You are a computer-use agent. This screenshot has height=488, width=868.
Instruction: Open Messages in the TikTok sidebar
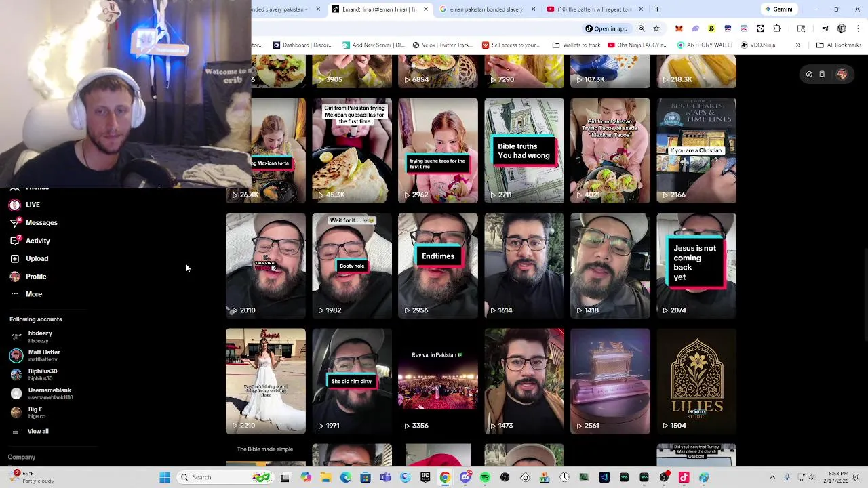(x=34, y=222)
